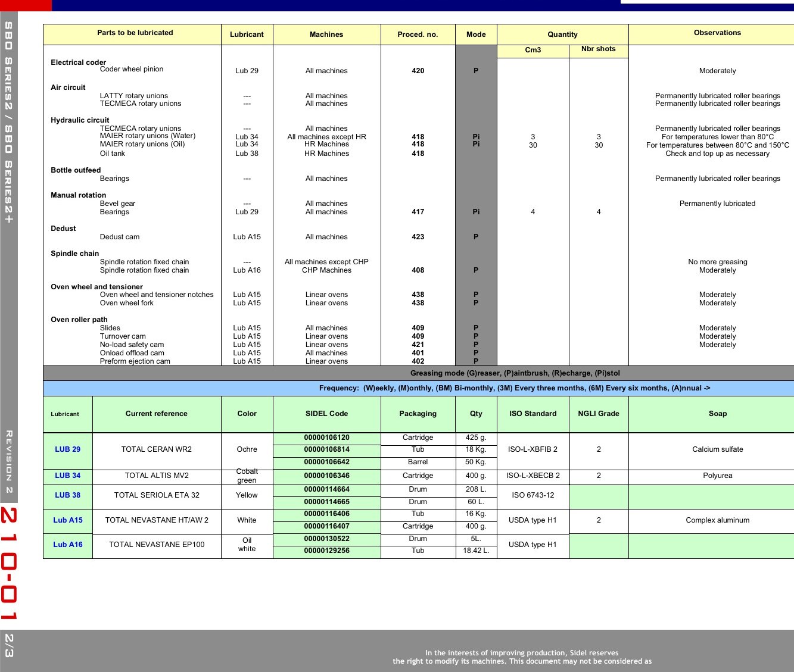Screen dimensions: 794x672
Task: Click the LUB 29 lubricant label
Action: tap(68, 450)
